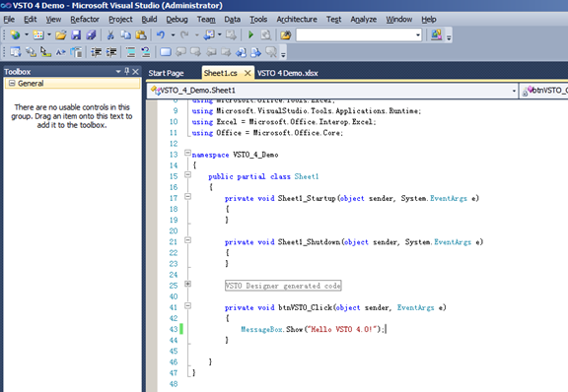Close the Sheet1.cs tab

(x=248, y=73)
